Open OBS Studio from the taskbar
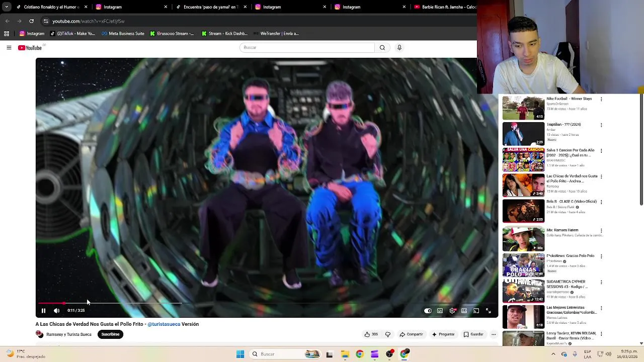Screen dimensions: 644x362 [389, 354]
